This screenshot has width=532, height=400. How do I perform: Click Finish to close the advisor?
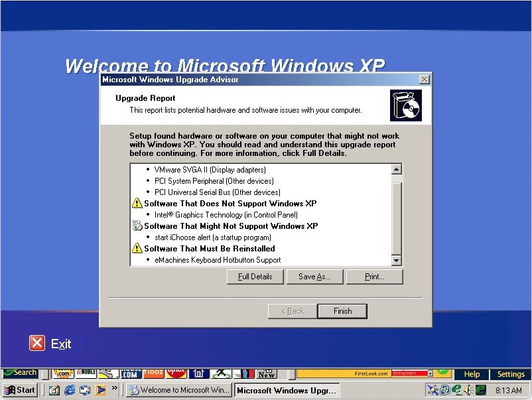click(342, 311)
